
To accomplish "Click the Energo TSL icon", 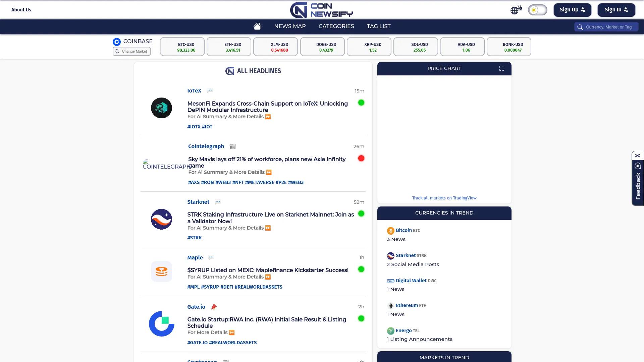I will point(390,331).
